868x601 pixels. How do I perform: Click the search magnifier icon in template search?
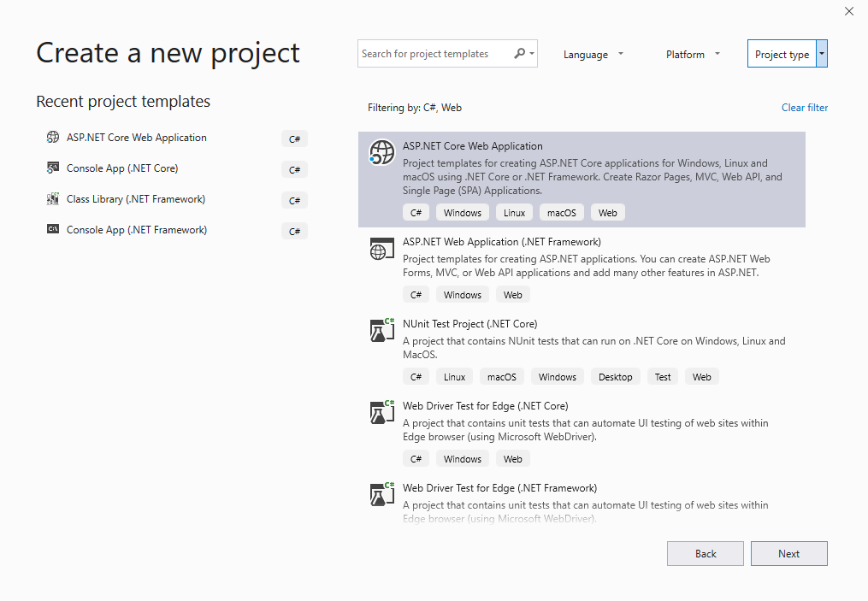click(x=520, y=54)
